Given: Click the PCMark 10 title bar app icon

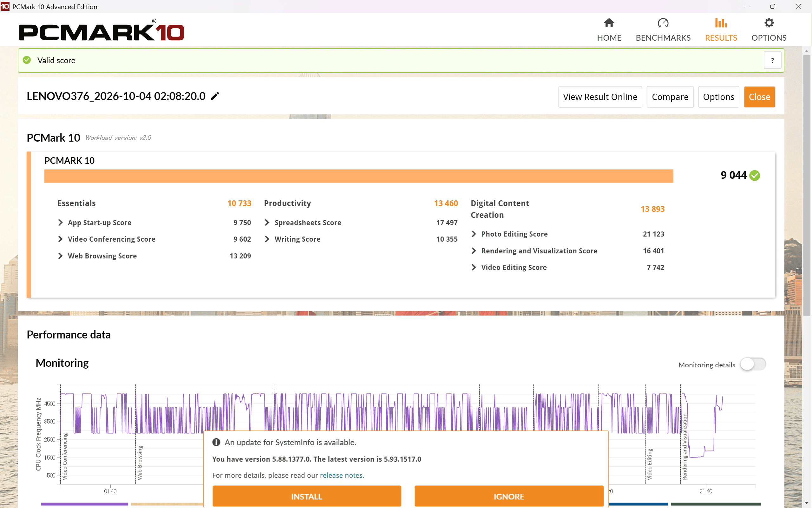Looking at the screenshot, I should [5, 6].
